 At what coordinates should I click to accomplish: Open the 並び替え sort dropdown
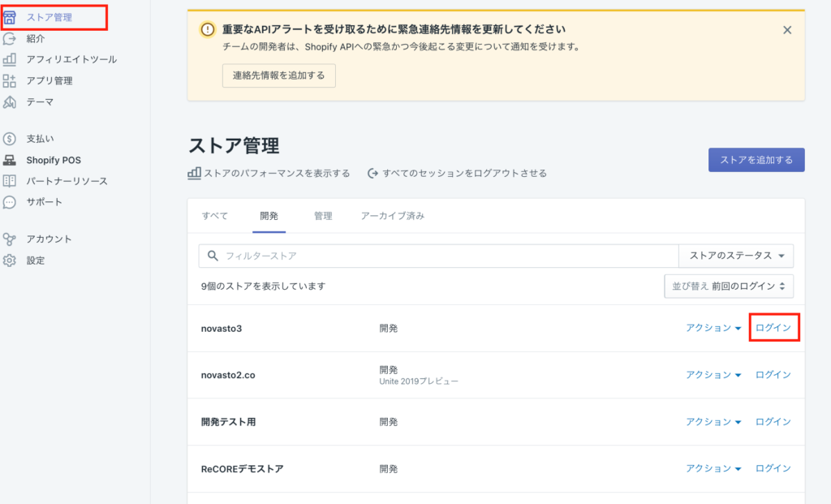pos(728,286)
